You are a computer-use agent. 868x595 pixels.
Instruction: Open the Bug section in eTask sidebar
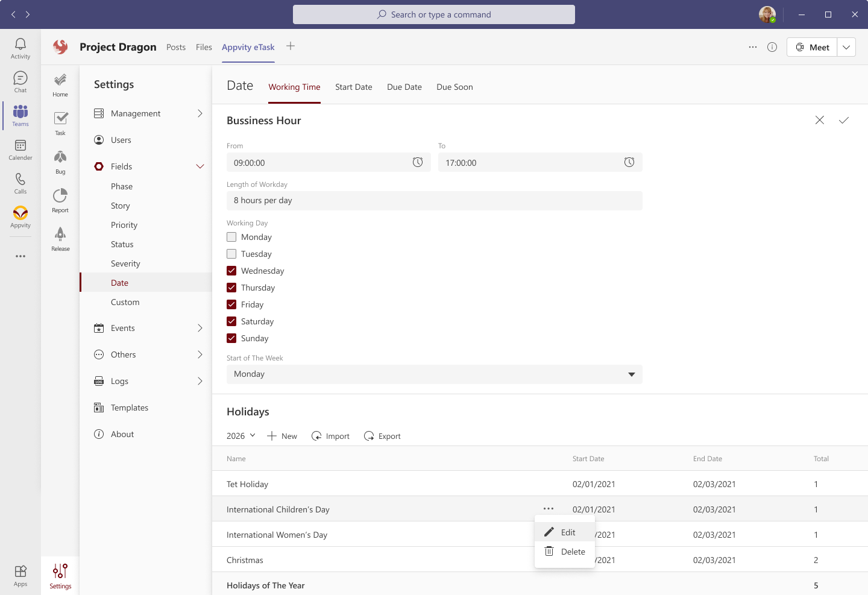click(x=60, y=162)
